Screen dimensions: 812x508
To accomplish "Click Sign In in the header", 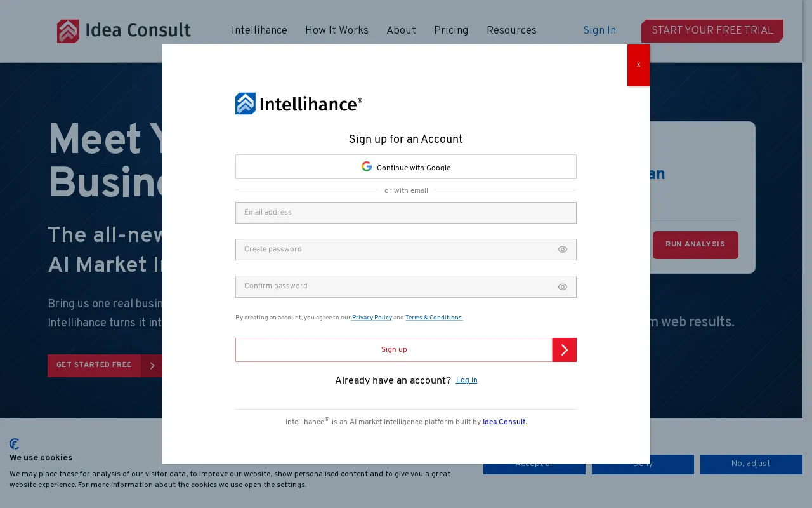I will coord(599,30).
